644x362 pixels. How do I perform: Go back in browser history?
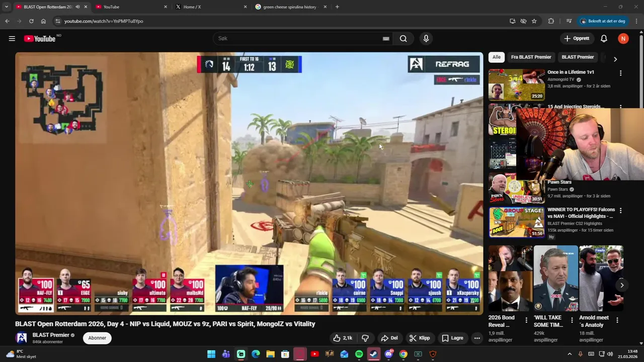[7, 21]
